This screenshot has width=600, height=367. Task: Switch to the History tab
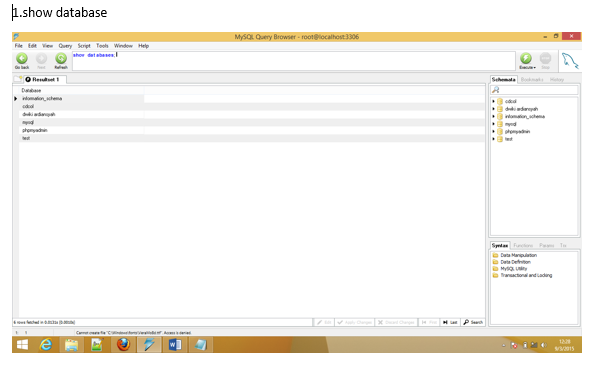pos(557,80)
